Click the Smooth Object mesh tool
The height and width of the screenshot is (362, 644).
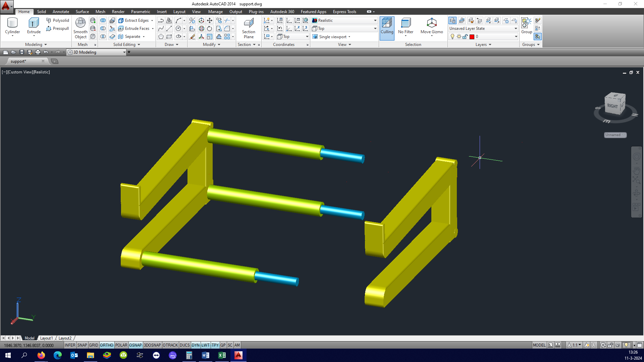pos(80,28)
